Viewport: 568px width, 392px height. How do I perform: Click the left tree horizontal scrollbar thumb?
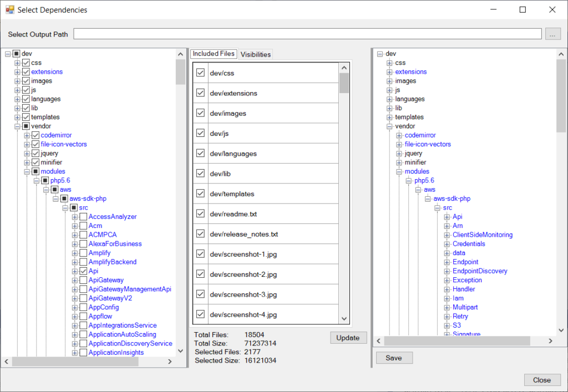[75, 362]
